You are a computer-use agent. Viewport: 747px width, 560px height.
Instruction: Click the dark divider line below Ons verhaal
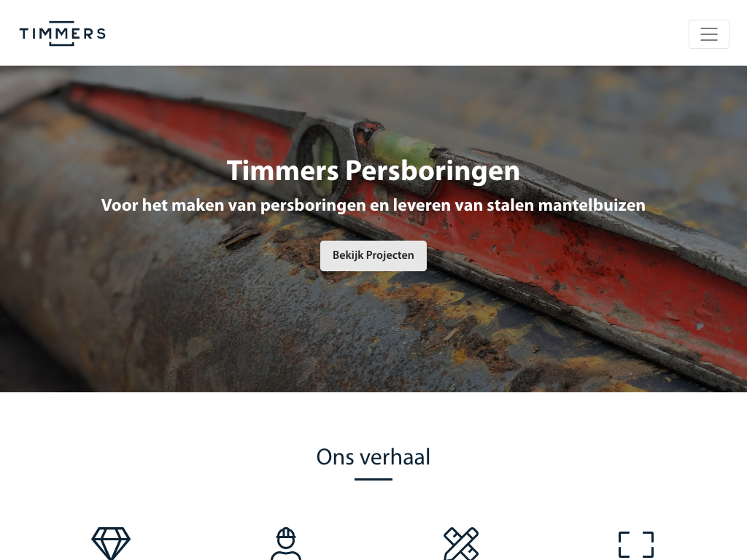373,479
